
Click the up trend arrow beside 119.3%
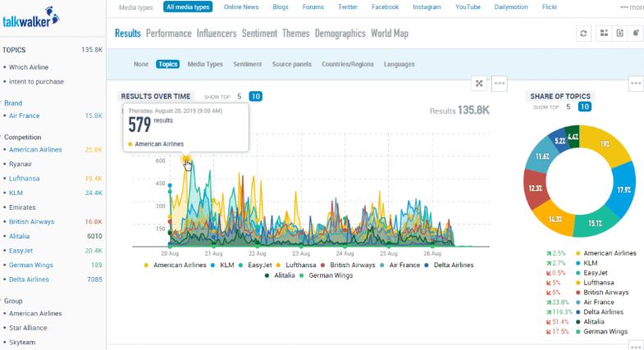tap(548, 312)
